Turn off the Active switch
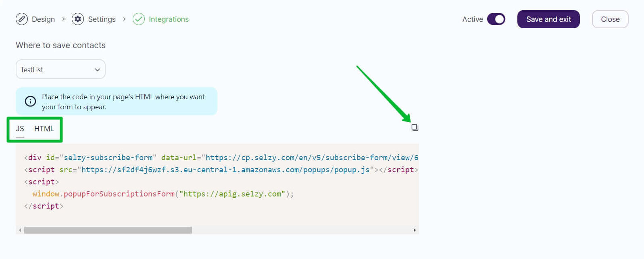The height and width of the screenshot is (259, 644). point(496,19)
